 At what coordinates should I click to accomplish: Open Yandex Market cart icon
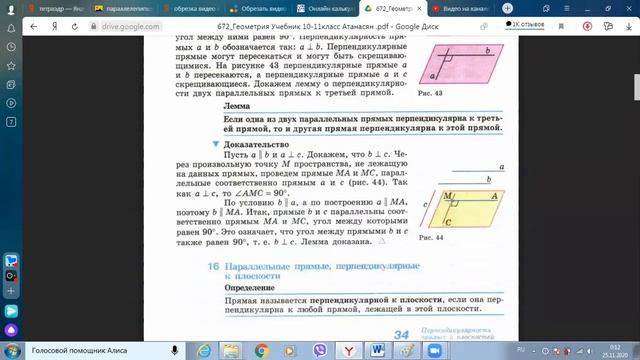pos(11,260)
